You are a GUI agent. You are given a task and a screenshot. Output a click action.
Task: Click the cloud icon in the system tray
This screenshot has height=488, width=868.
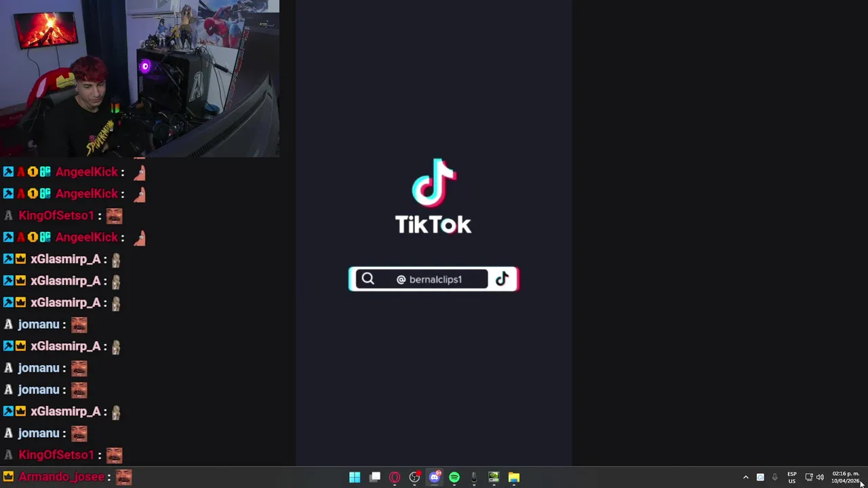[760, 477]
